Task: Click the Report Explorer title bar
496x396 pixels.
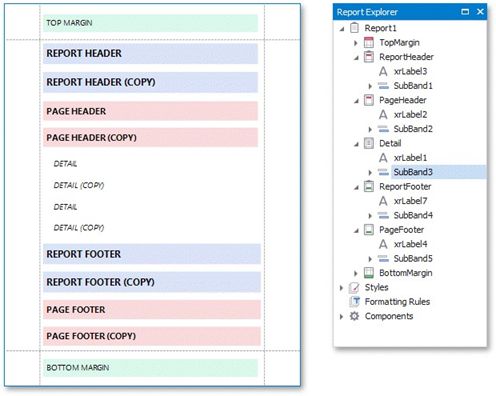Action: point(410,12)
